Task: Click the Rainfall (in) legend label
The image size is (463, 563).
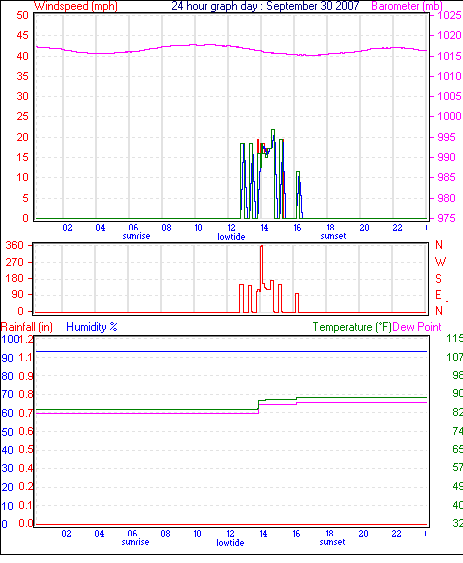Action: (27, 327)
